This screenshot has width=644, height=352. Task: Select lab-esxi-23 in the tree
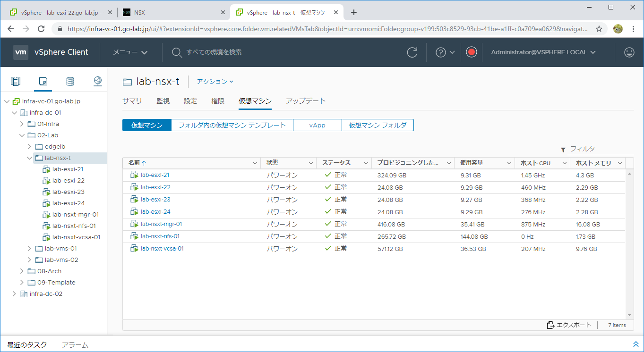coord(68,192)
